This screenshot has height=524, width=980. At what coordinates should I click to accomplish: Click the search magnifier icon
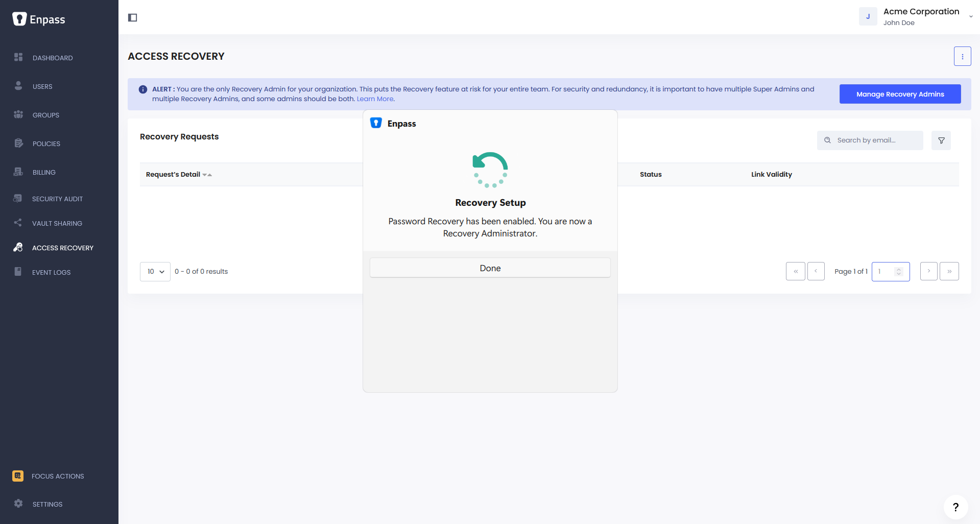coord(827,140)
